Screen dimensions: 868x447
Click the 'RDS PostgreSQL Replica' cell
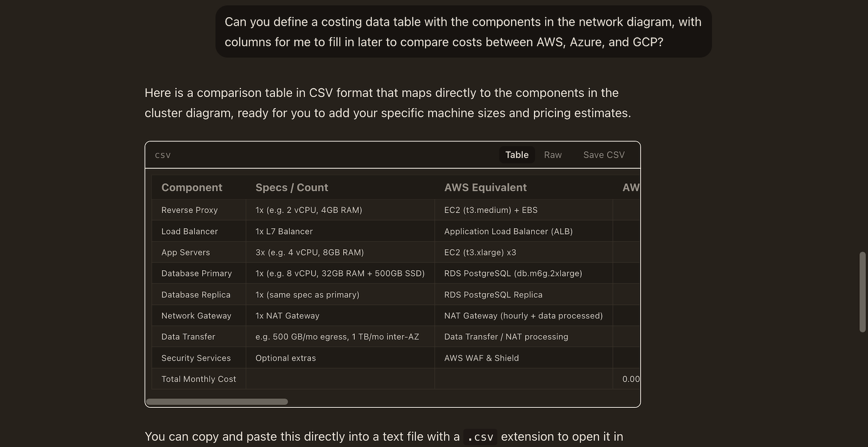524,295
